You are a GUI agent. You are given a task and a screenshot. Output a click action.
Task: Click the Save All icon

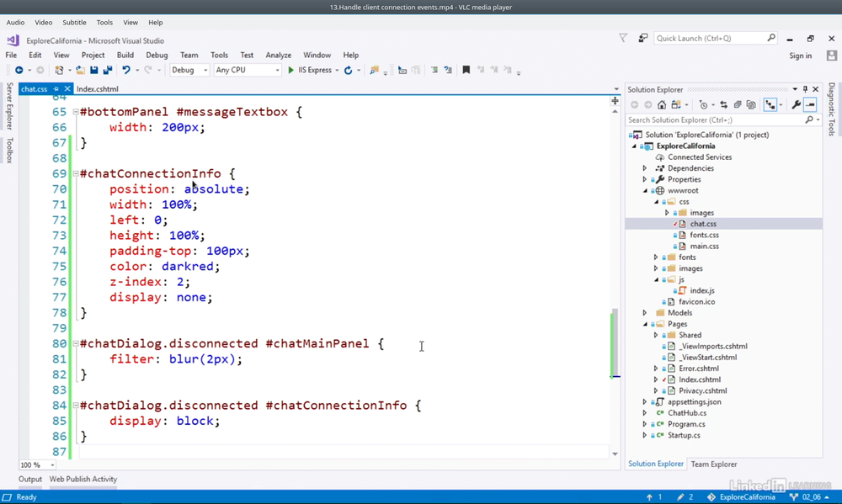(108, 71)
